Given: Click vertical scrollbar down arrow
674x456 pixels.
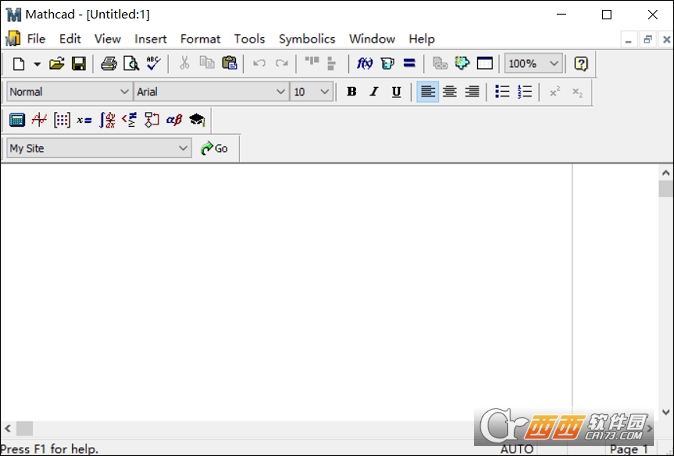Looking at the screenshot, I should (x=666, y=412).
